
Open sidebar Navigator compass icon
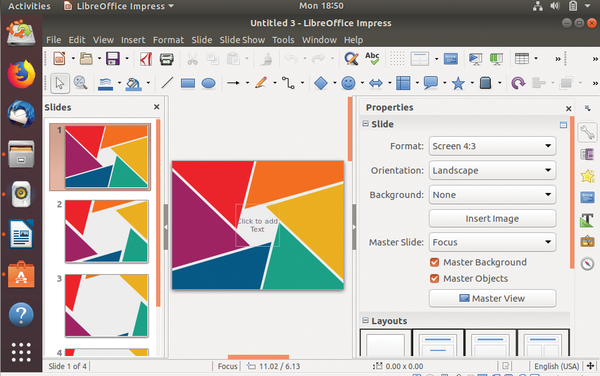point(587,264)
